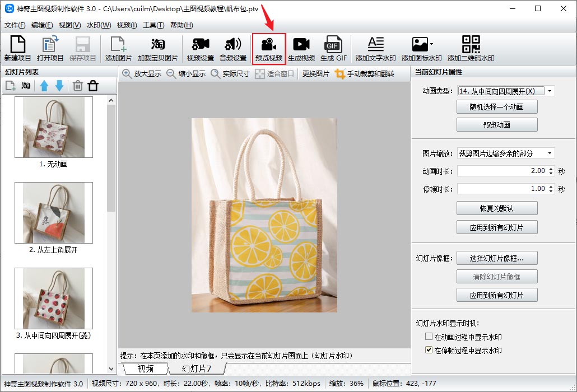This screenshot has height=392, width=577.
Task: Add images using 添加图片
Action: click(x=119, y=48)
